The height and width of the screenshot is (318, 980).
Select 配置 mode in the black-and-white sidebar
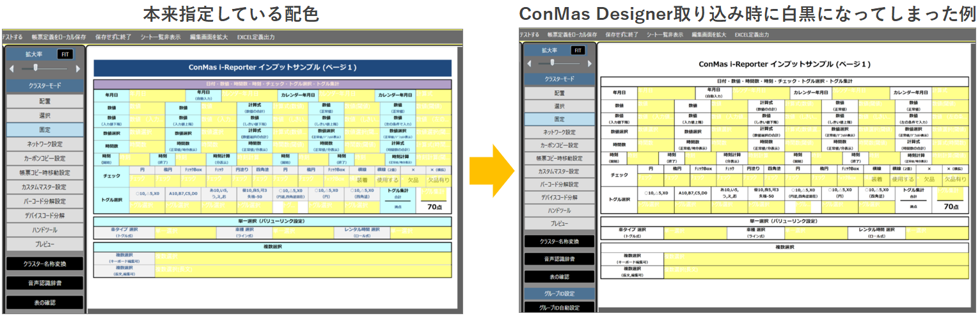point(560,93)
